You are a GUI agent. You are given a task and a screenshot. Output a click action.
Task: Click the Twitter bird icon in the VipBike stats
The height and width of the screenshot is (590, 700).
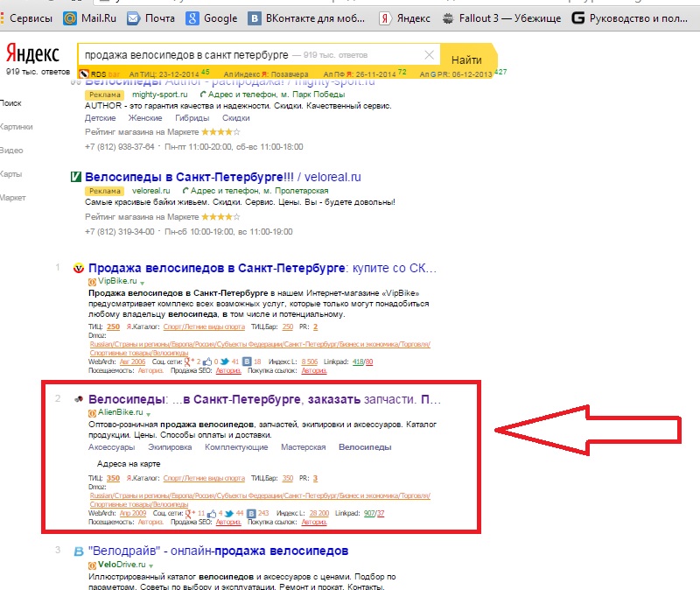click(225, 362)
